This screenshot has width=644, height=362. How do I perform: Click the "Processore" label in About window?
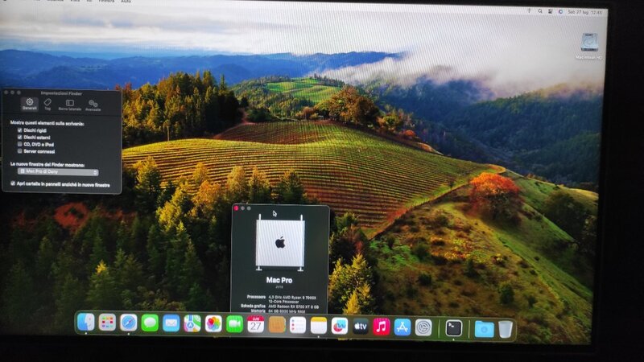pos(256,296)
